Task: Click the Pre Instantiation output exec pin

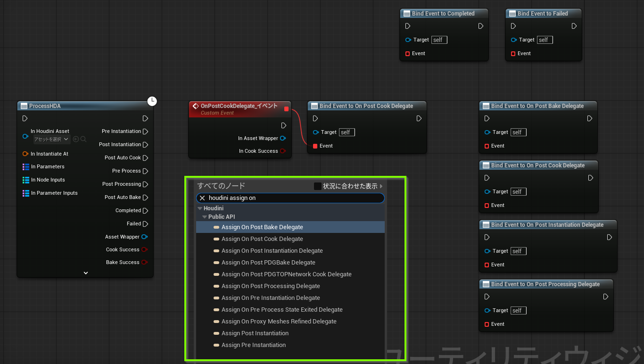Action: click(x=145, y=132)
